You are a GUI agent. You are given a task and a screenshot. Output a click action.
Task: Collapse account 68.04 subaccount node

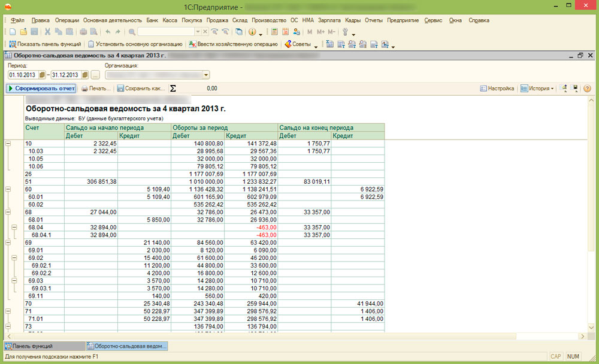click(x=15, y=227)
